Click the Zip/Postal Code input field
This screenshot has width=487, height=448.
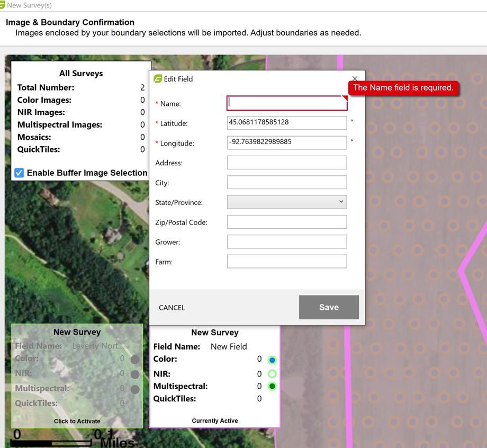(x=287, y=222)
